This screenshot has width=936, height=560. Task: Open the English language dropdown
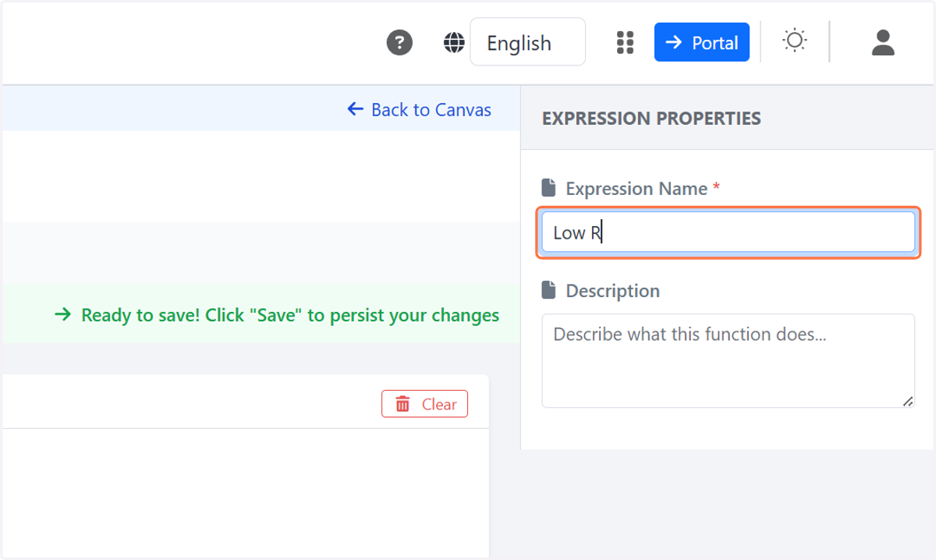pos(527,42)
